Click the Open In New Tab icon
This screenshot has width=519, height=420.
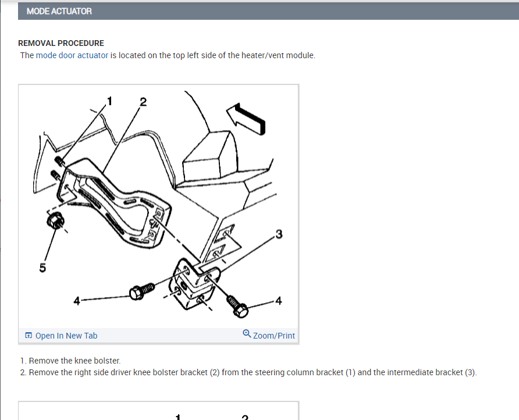(29, 335)
